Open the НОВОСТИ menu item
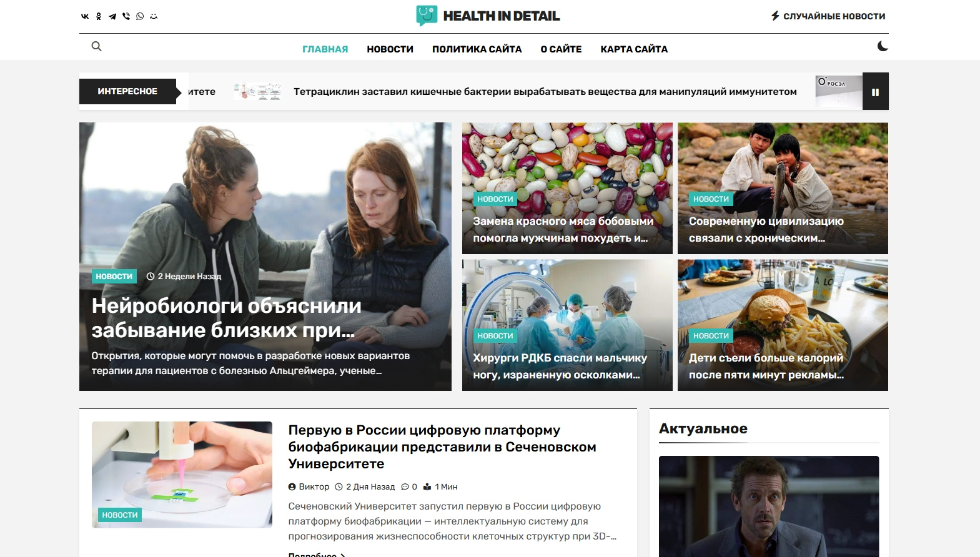980x557 pixels. [x=390, y=49]
